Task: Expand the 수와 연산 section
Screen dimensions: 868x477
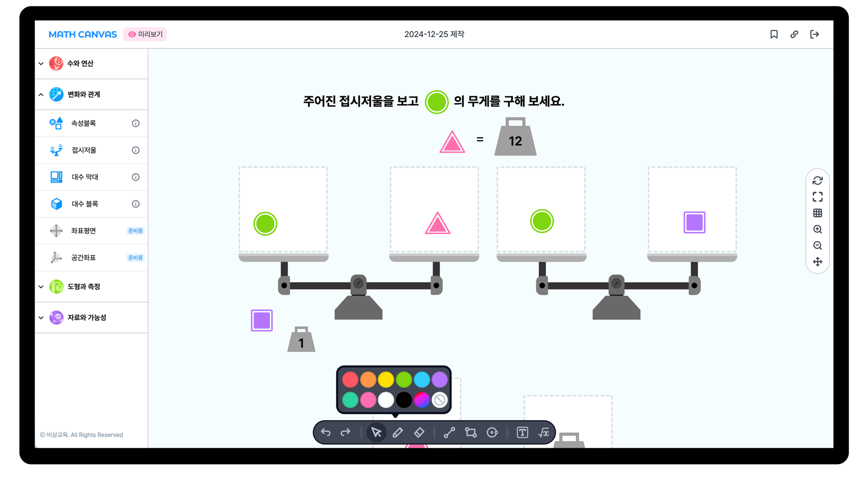Action: pyautogui.click(x=80, y=63)
